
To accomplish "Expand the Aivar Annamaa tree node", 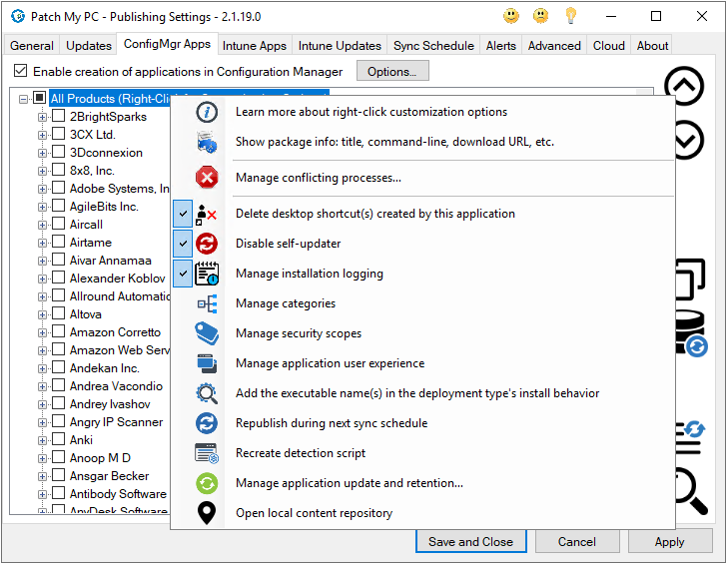I will [x=42, y=261].
